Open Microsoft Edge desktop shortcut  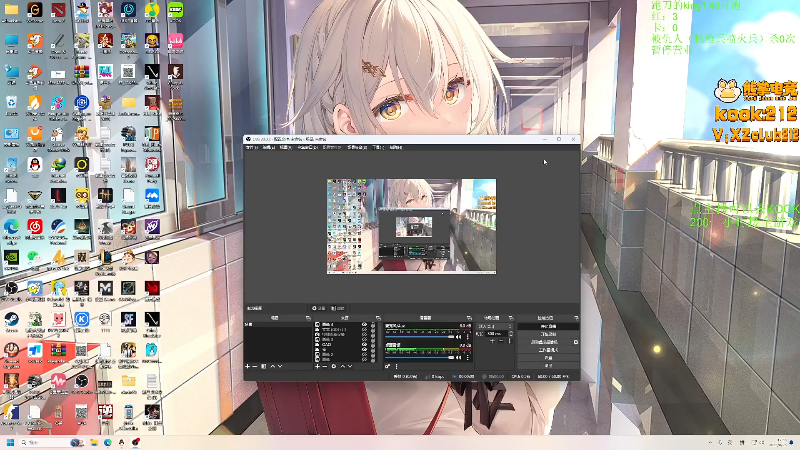point(11,227)
